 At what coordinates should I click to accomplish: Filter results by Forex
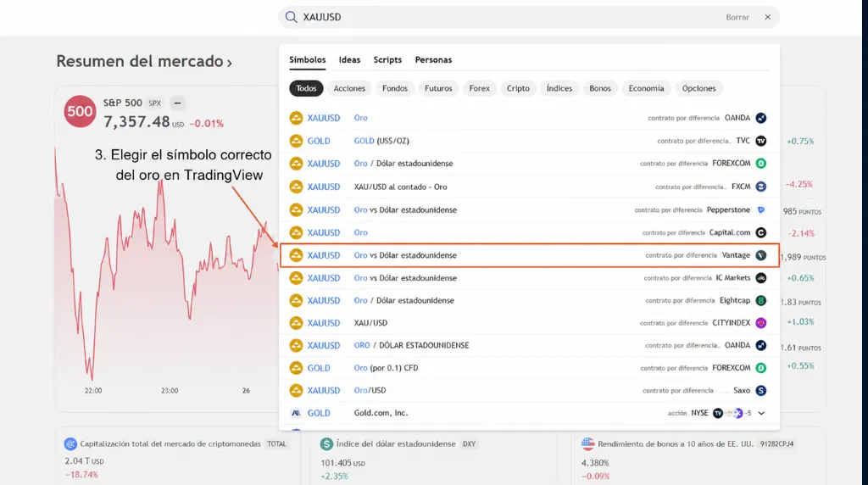click(480, 88)
